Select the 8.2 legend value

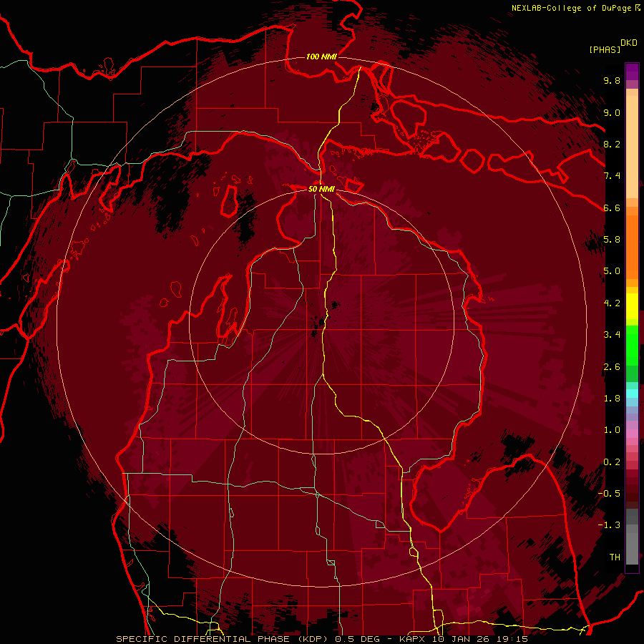[x=612, y=145]
